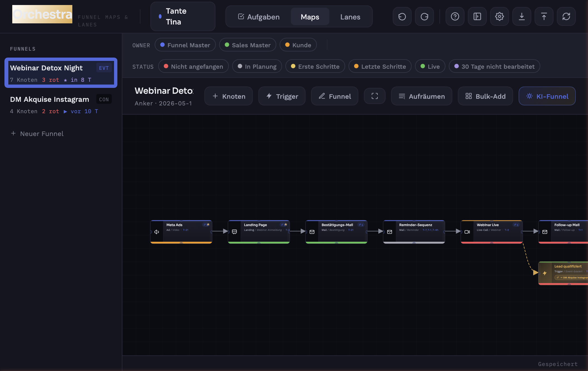The image size is (588, 371).
Task: Switch to the Lanes tab
Action: [350, 17]
